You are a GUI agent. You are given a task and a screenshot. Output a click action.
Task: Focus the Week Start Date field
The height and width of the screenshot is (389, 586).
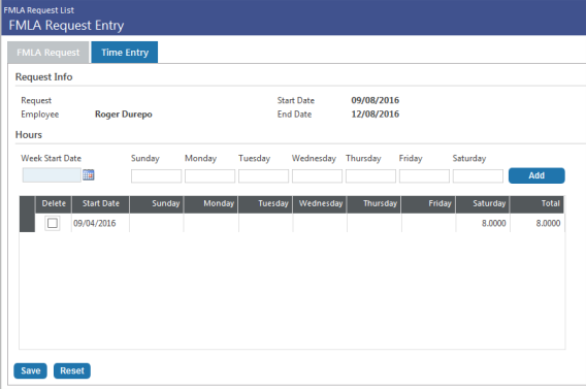coord(52,175)
